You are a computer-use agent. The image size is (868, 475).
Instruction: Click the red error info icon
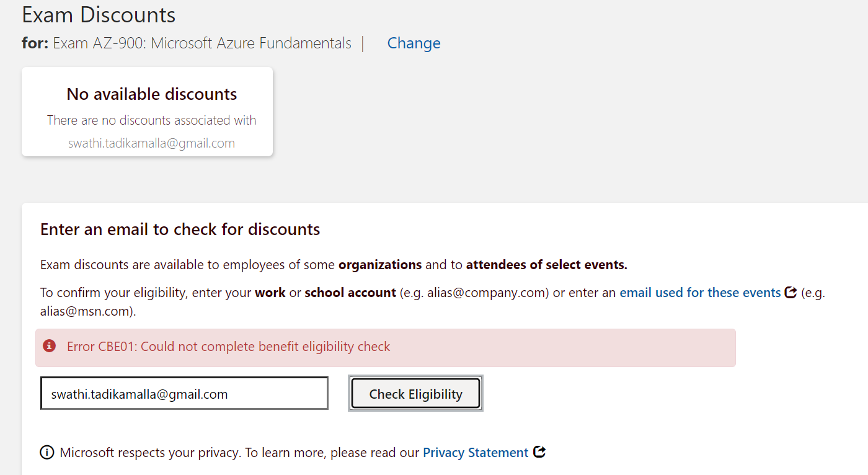point(50,346)
